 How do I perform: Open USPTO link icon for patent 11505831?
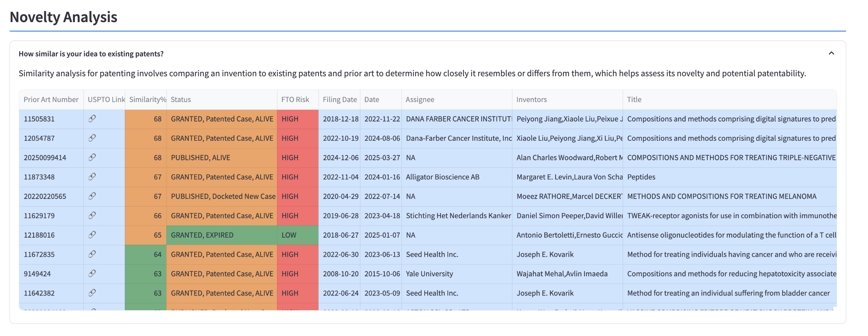(92, 118)
